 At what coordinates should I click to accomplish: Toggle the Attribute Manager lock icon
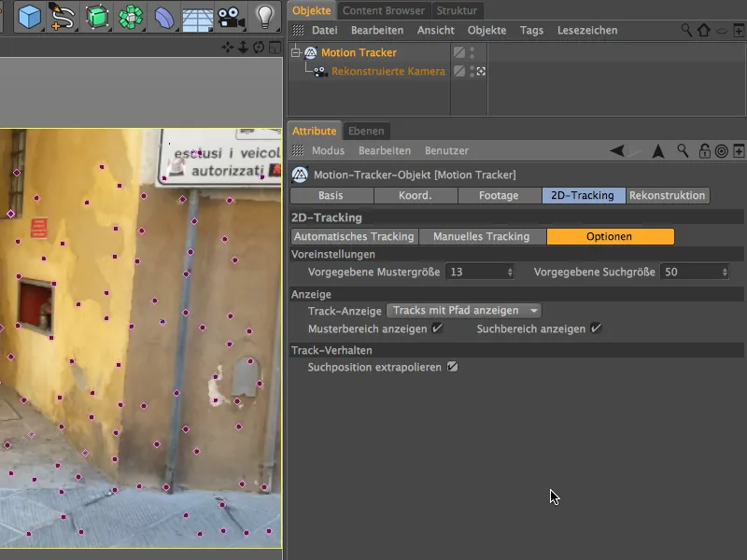[704, 151]
